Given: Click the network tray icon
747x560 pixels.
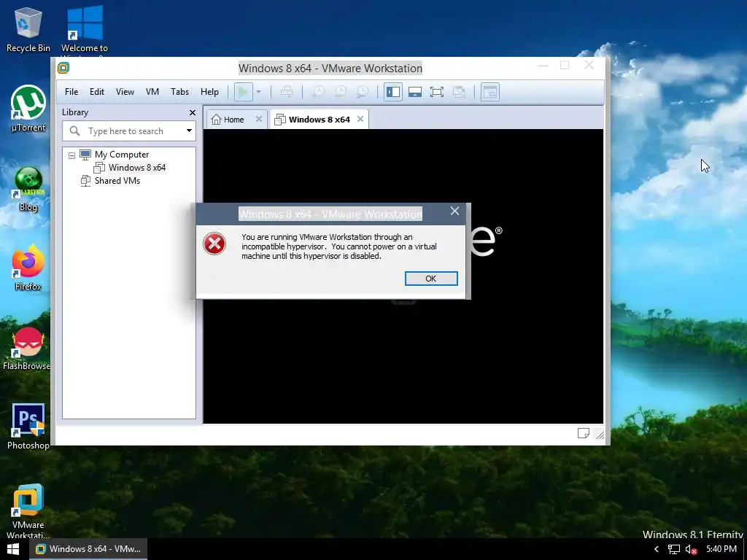Looking at the screenshot, I should (x=673, y=550).
